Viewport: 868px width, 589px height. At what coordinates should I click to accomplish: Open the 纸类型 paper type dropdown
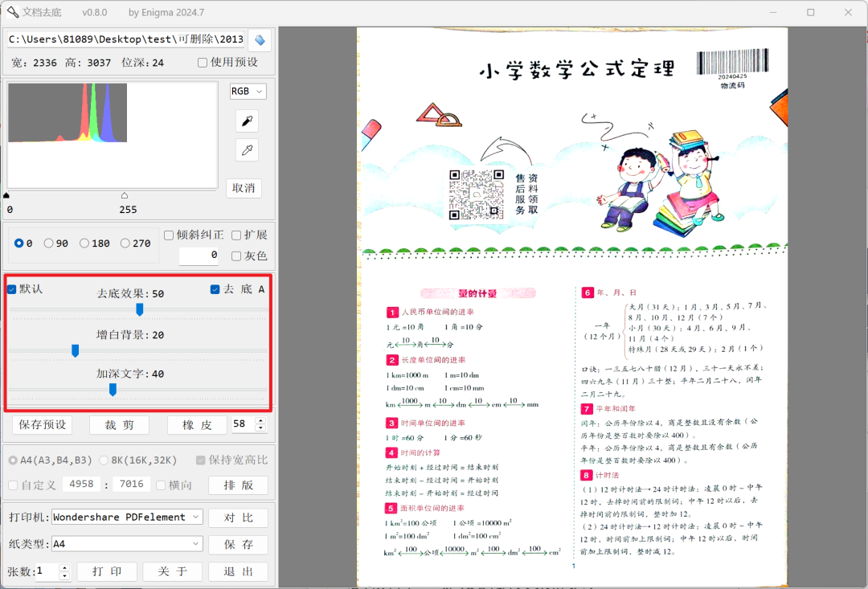coord(127,544)
